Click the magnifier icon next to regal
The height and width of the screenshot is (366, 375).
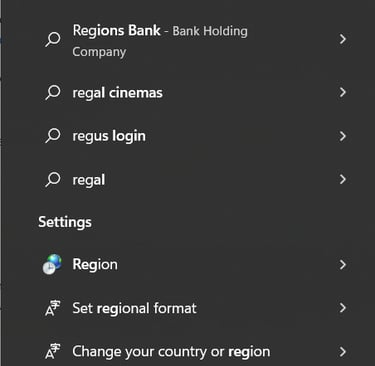53,180
